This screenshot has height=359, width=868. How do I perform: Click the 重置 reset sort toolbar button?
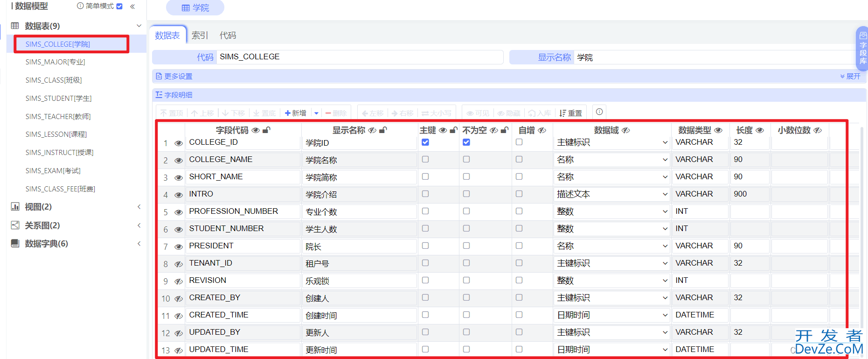(570, 113)
